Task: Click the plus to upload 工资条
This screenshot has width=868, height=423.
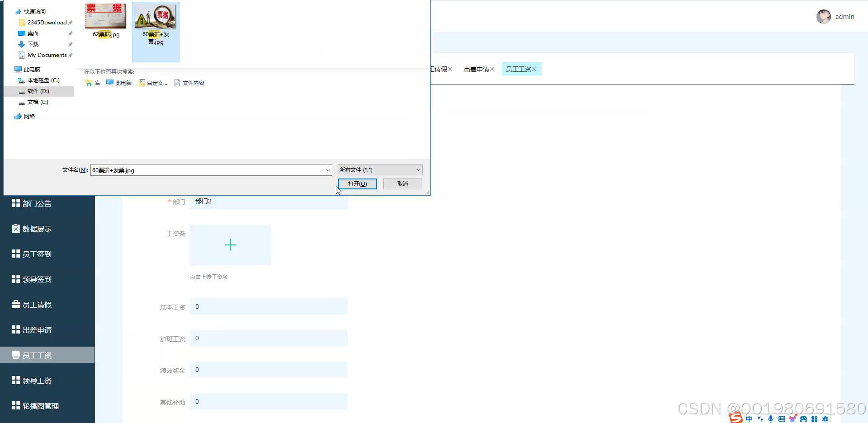Action: point(231,245)
